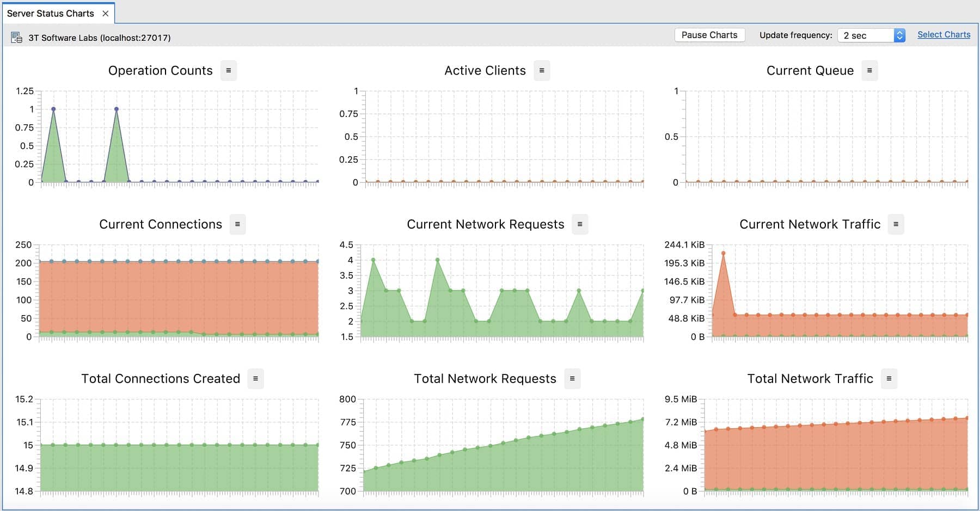The width and height of the screenshot is (980, 511).
Task: Open the Total Network Requests chart menu
Action: point(572,379)
